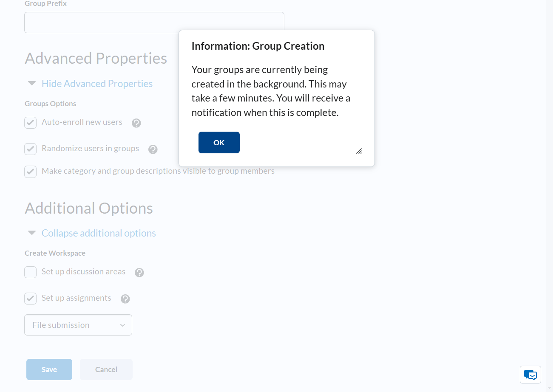
Task: Toggle Set up assignments checkbox
Action: (x=30, y=299)
